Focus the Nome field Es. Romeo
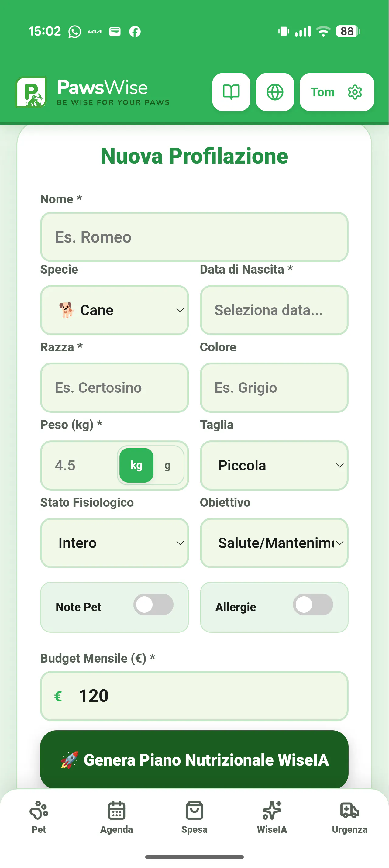 [x=194, y=237]
